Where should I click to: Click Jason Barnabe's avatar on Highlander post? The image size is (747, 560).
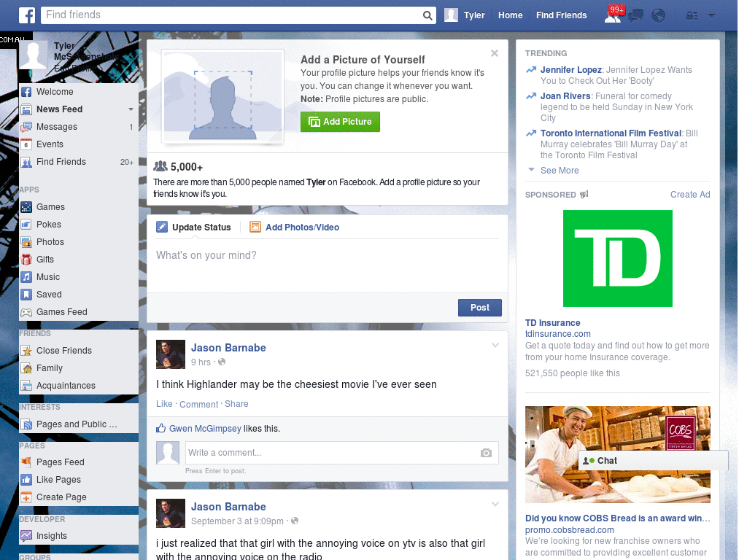(171, 354)
